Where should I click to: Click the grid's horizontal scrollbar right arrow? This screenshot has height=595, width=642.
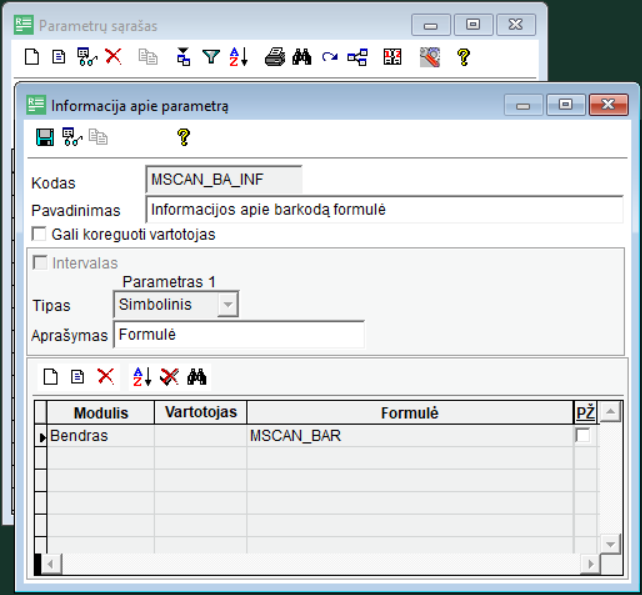[593, 565]
